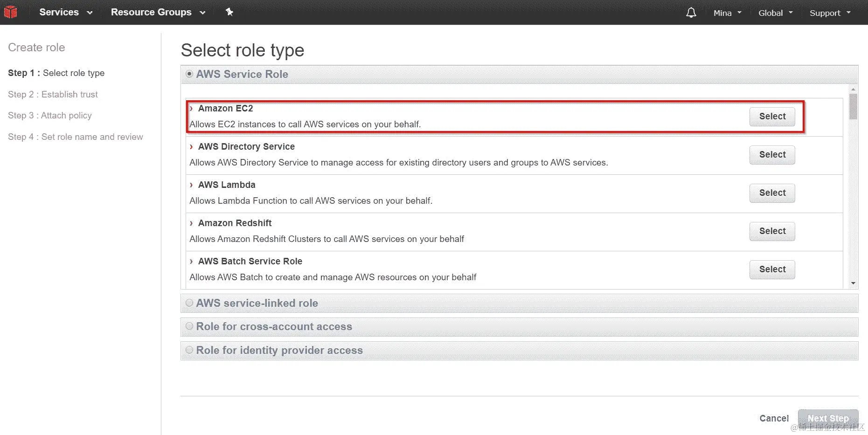
Task: Click Select button for Amazon Redshift
Action: pyautogui.click(x=772, y=231)
